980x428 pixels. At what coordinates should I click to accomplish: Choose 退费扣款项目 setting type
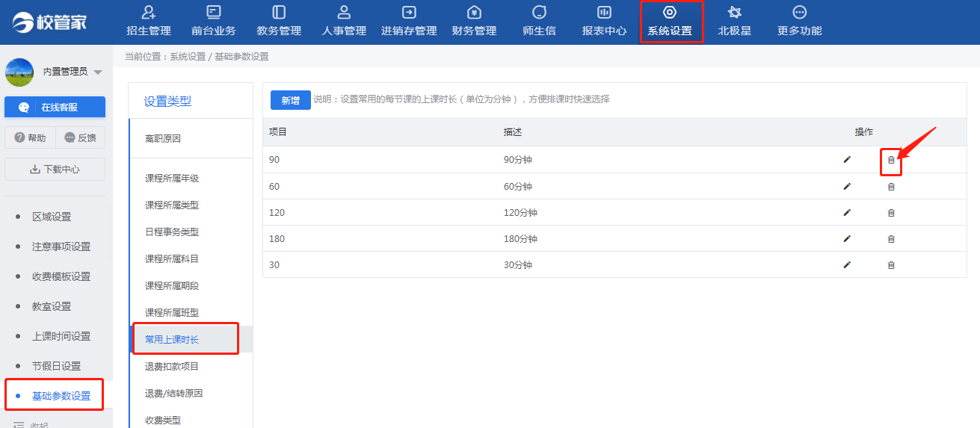(x=172, y=367)
